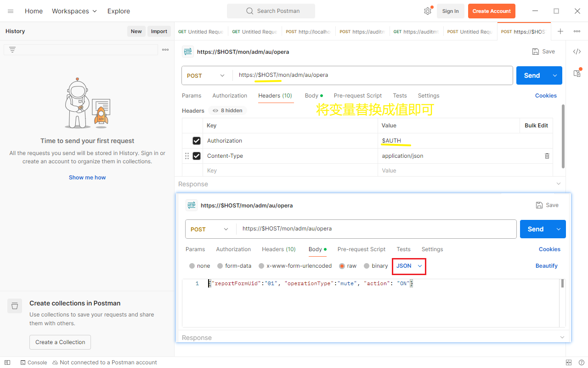Expand the Response section below headers table
This screenshot has width=588, height=368.
559,184
